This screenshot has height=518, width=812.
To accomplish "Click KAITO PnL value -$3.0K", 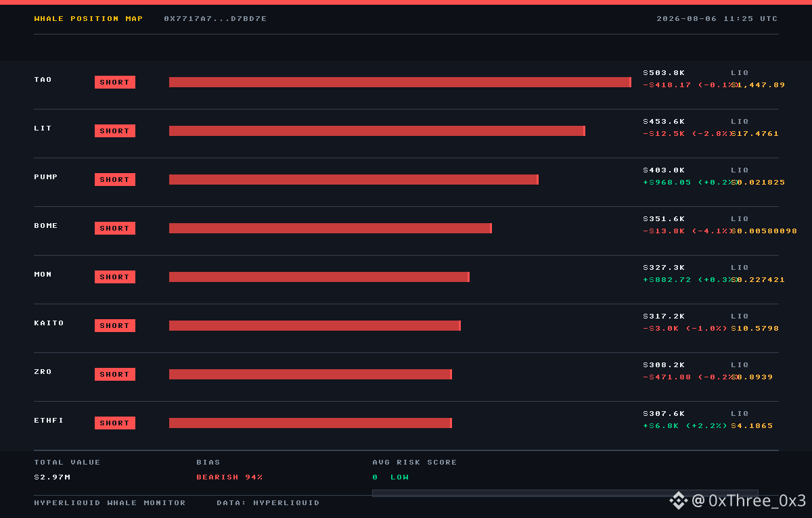I will click(661, 329).
